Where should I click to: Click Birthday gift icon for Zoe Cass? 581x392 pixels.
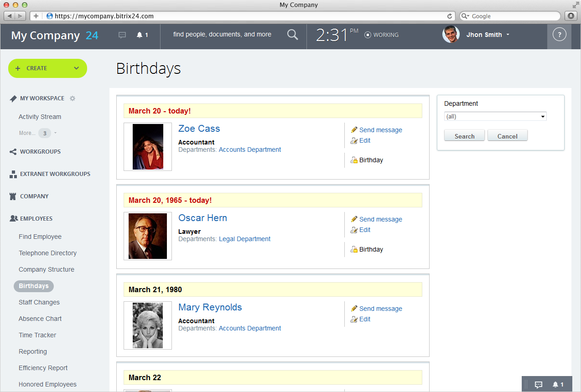pos(354,160)
